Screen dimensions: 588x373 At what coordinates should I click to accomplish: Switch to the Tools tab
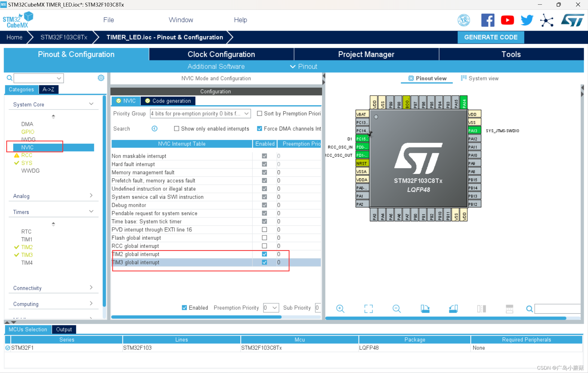pos(511,54)
